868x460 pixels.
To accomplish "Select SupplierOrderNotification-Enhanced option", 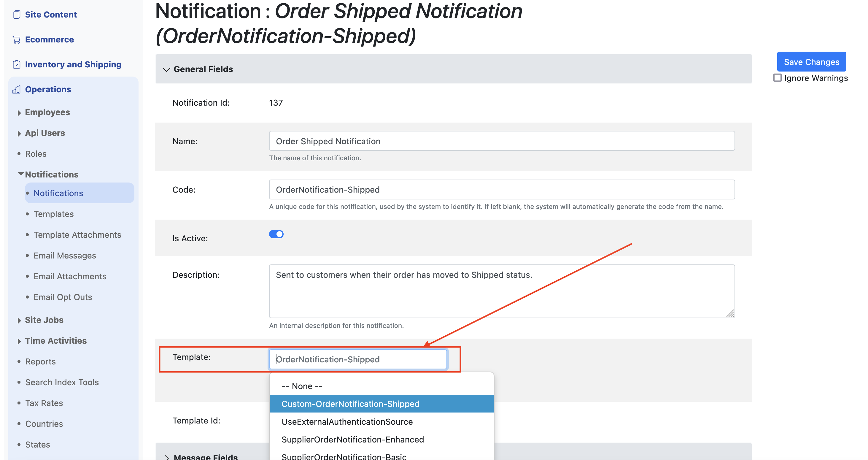I will pos(381,439).
